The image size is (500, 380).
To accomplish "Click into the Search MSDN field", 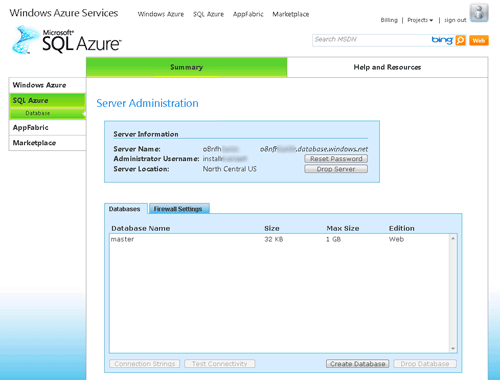I will pos(371,40).
